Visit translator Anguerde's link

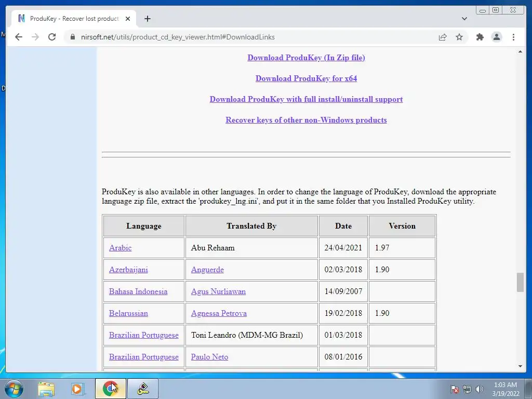pyautogui.click(x=207, y=270)
